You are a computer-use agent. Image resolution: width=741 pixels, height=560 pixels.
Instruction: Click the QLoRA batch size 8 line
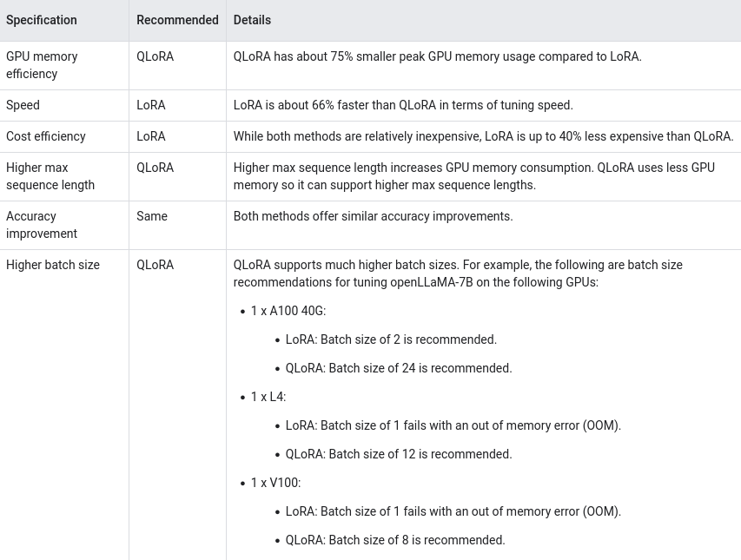point(395,540)
